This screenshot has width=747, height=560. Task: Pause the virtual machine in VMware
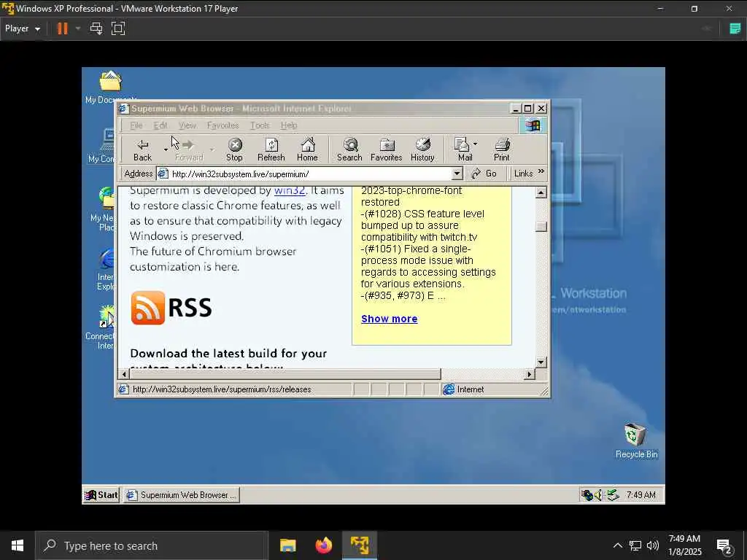click(63, 28)
